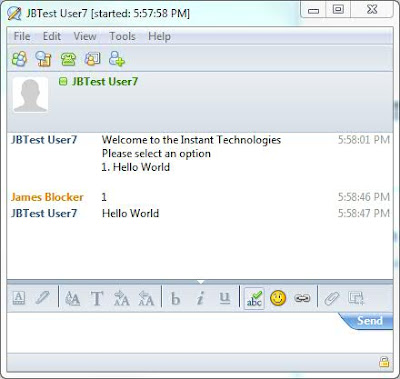Collapse the formatting toolbar with the small triangle
400x379 pixels.
tap(200, 282)
